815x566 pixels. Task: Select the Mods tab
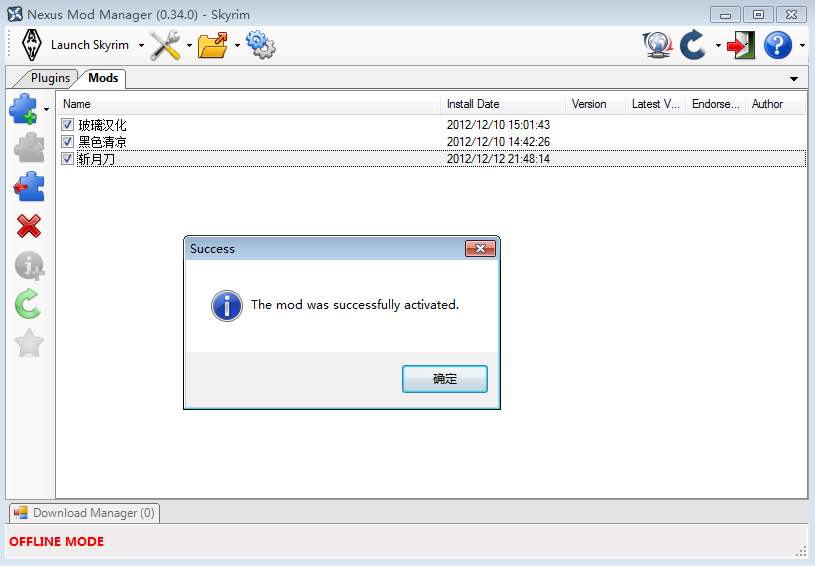[103, 78]
